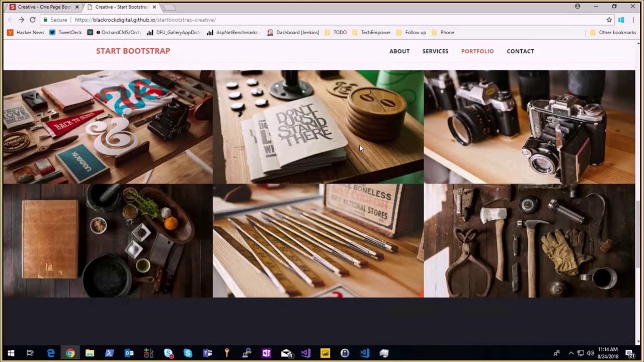Viewport: 644px width, 362px height.
Task: Open Outlook from the taskbar
Action: click(129, 353)
